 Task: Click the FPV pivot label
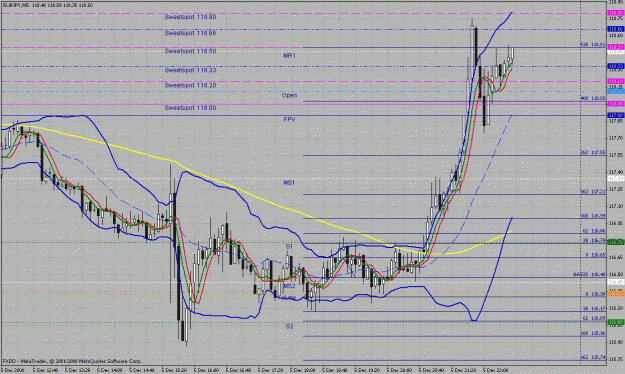(289, 119)
